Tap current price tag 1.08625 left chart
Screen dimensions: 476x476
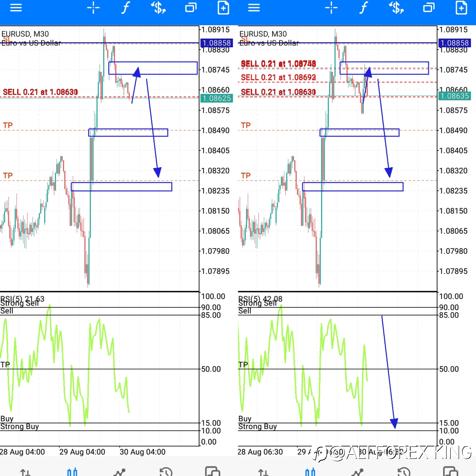pyautogui.click(x=217, y=98)
